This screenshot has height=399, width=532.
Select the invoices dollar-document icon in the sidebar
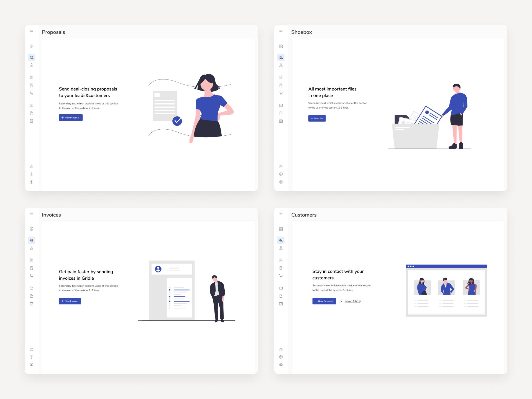click(31, 85)
